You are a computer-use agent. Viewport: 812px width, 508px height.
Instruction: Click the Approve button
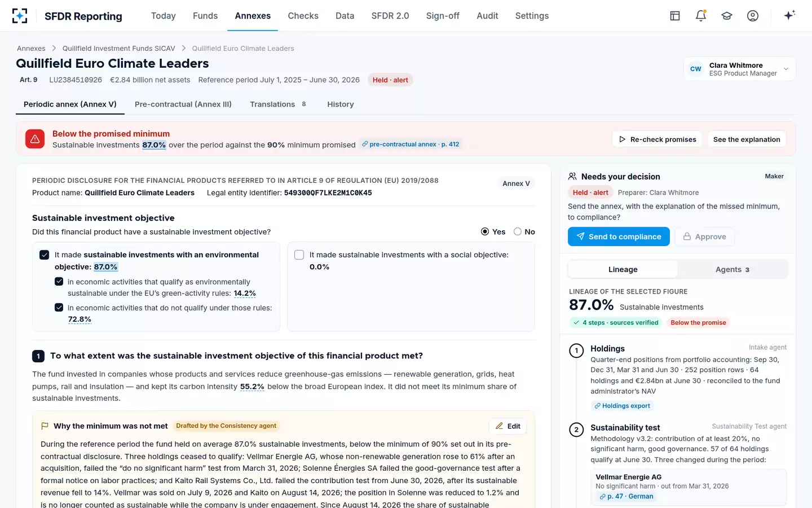coord(705,237)
